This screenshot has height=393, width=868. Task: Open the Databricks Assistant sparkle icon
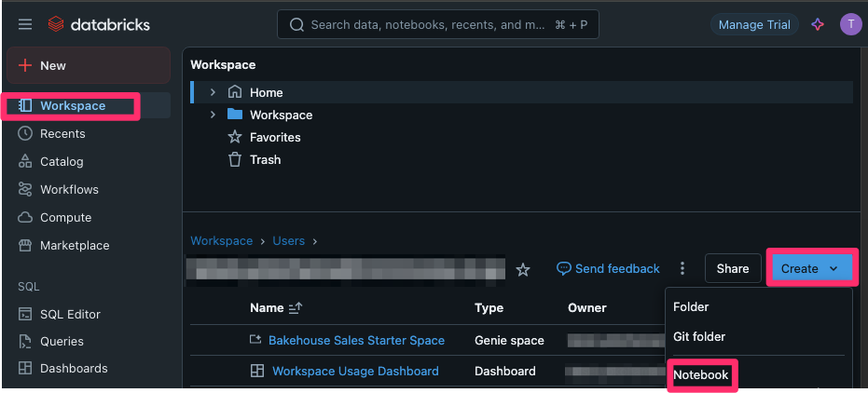(818, 25)
